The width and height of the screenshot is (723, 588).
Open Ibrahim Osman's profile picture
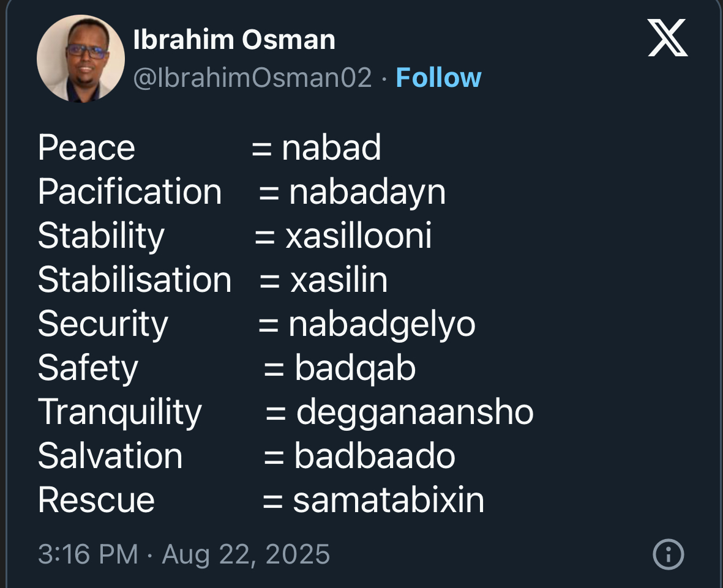[81, 59]
